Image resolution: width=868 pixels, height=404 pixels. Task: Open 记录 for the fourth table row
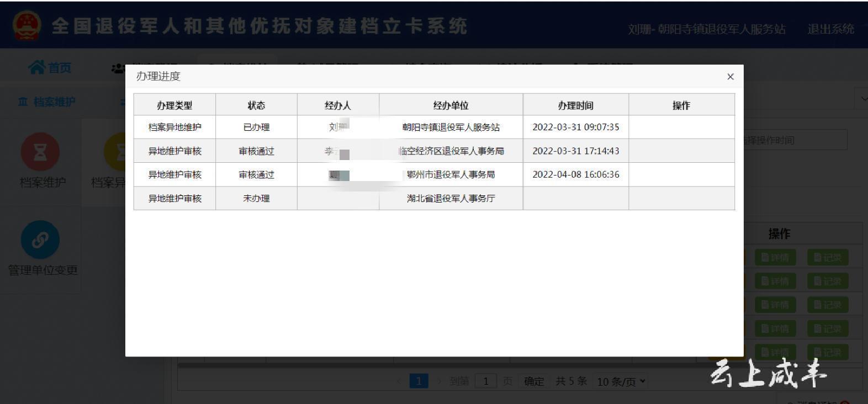(x=827, y=329)
